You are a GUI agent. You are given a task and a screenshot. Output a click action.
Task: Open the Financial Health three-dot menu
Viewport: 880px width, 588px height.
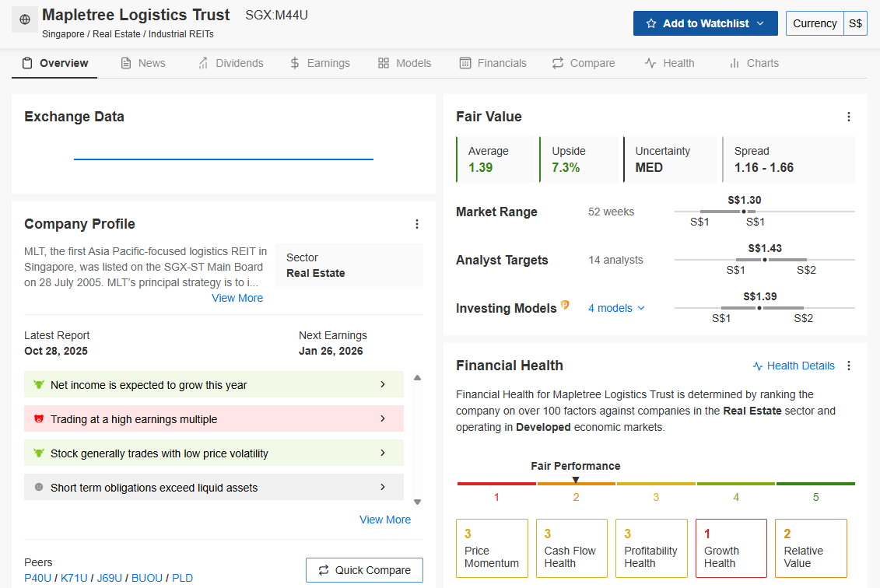point(849,366)
